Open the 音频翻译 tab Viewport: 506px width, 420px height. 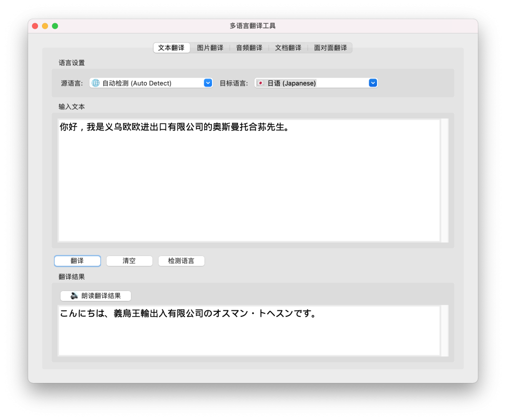click(249, 48)
